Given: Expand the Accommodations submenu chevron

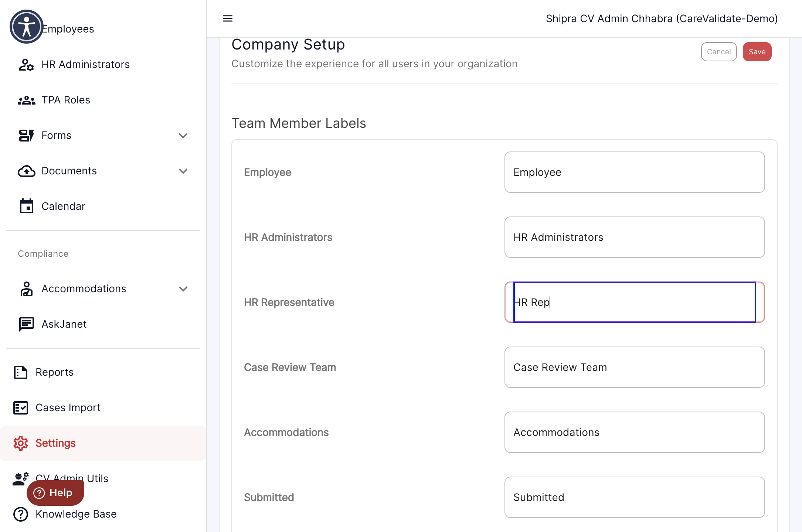Looking at the screenshot, I should point(183,289).
